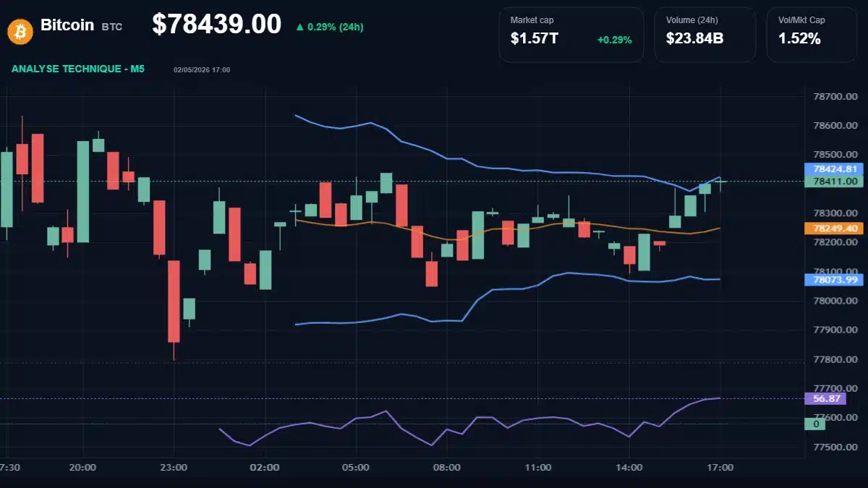Screen dimensions: 868x488
Task: Click the orange Bitcoin logo icon
Action: click(x=20, y=30)
